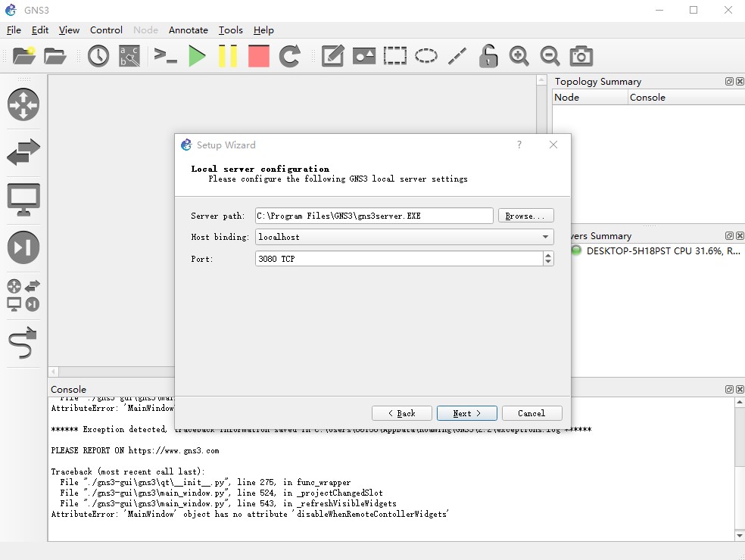Viewport: 745px width, 560px height.
Task: Float the Topology Summary panel
Action: coord(729,81)
